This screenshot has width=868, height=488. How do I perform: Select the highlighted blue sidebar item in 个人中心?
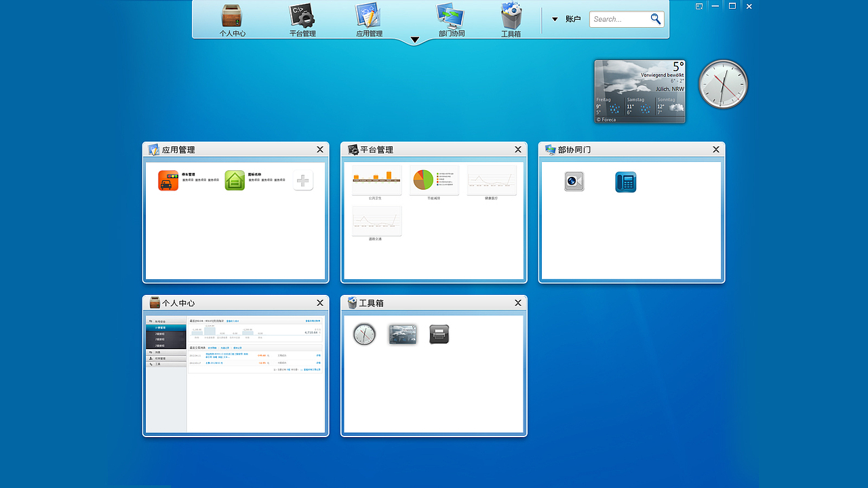166,327
